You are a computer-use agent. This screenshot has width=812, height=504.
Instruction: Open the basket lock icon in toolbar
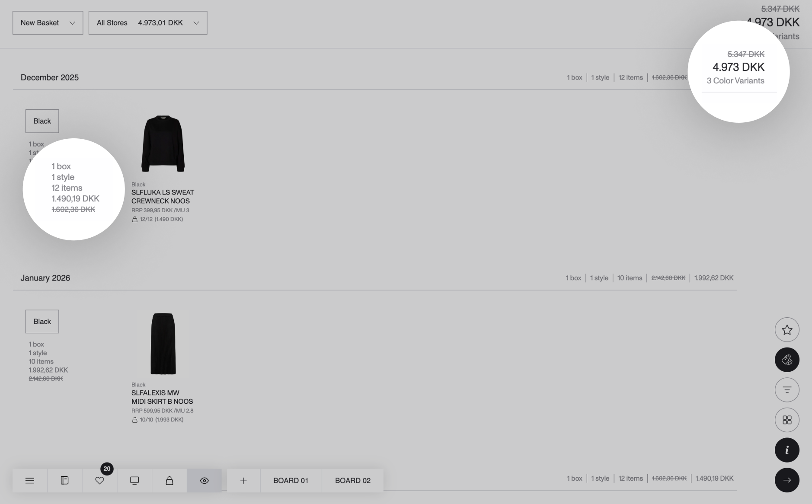[169, 481]
